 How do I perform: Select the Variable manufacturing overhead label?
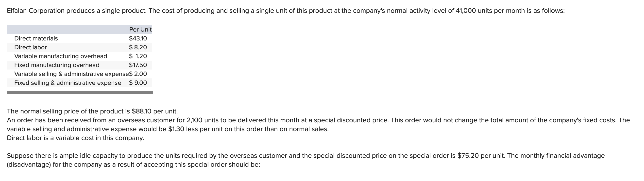[x=61, y=56]
